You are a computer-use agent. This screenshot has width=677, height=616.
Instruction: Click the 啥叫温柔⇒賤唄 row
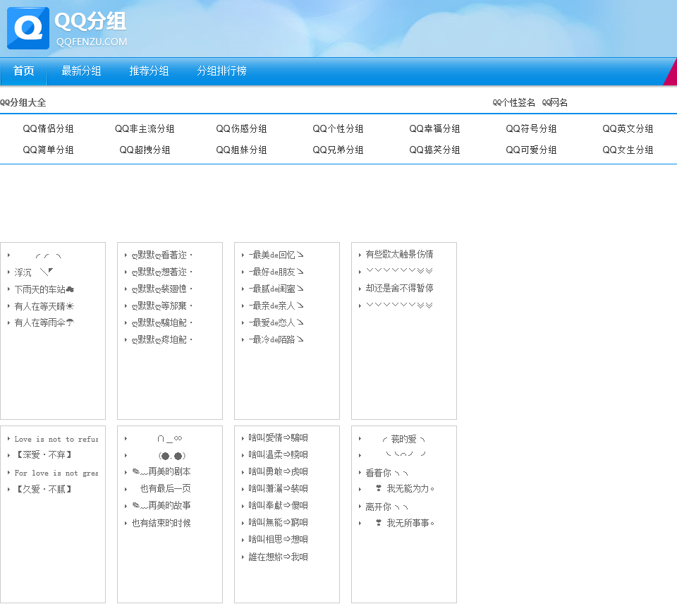(278, 454)
